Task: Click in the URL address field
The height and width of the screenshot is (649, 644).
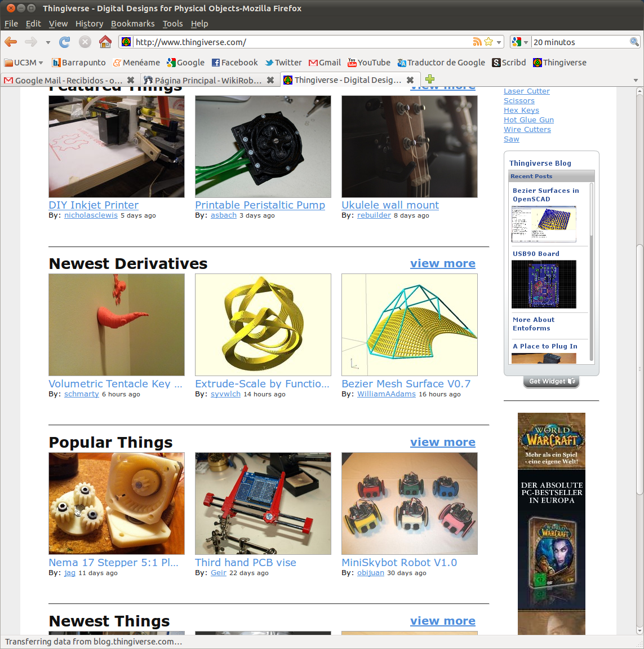Action: (x=299, y=42)
